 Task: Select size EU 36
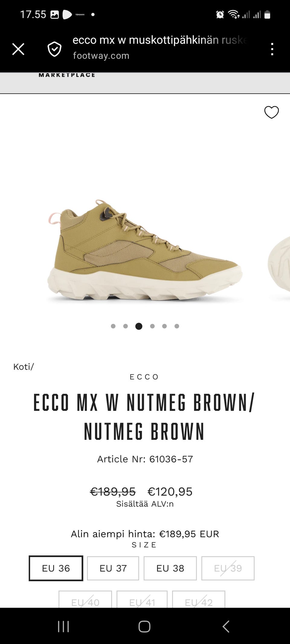point(56,568)
